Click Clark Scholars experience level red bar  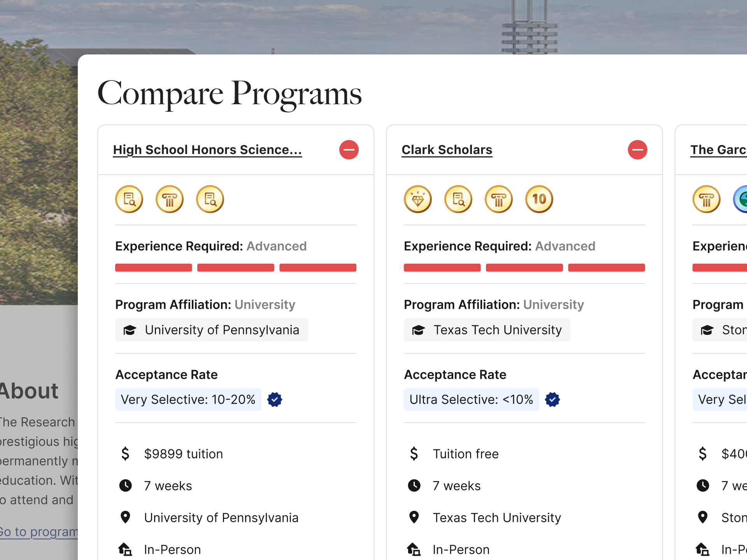pyautogui.click(x=524, y=268)
